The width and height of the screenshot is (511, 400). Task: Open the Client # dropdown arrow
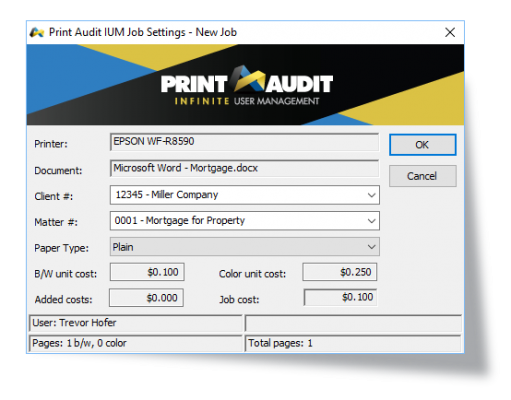[x=371, y=195]
